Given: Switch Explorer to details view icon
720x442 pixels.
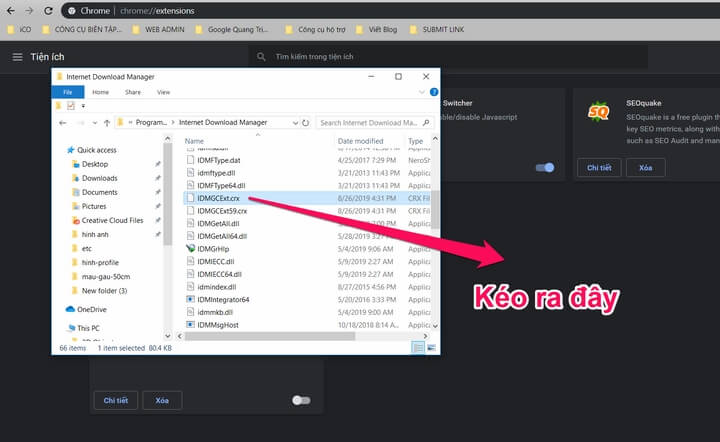Looking at the screenshot, I should pyautogui.click(x=418, y=348).
